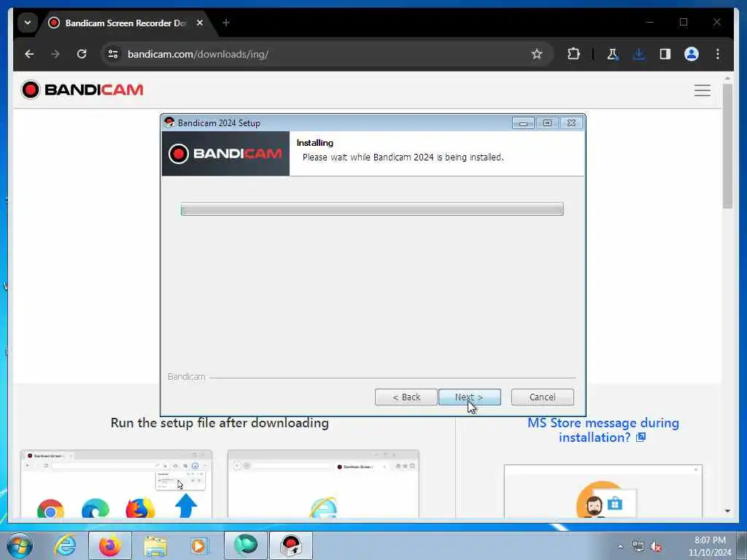This screenshot has width=747, height=560.
Task: Launch Internet Explorer from the taskbar
Action: pos(65,545)
